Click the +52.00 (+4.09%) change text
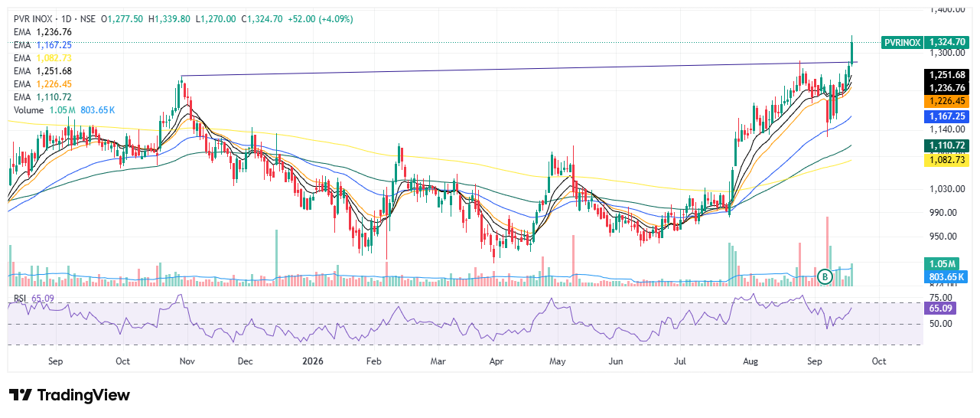This screenshot has height=418, width=980. point(321,18)
